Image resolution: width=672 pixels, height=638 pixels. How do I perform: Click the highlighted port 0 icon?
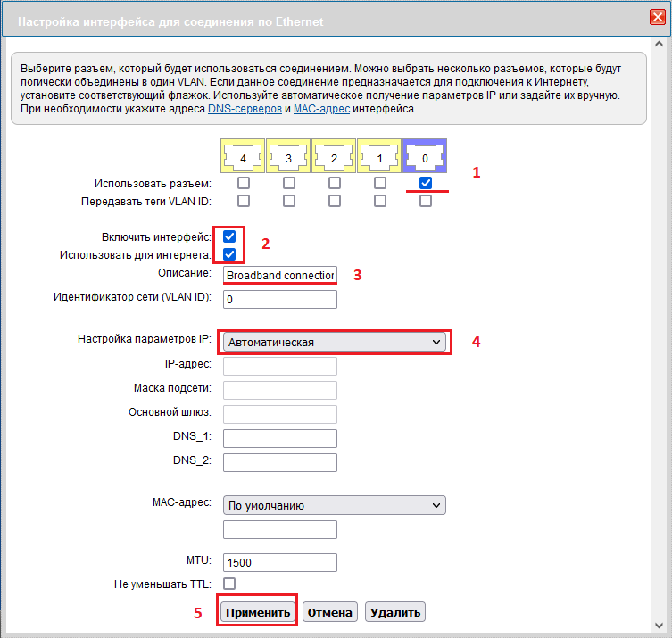pyautogui.click(x=425, y=156)
